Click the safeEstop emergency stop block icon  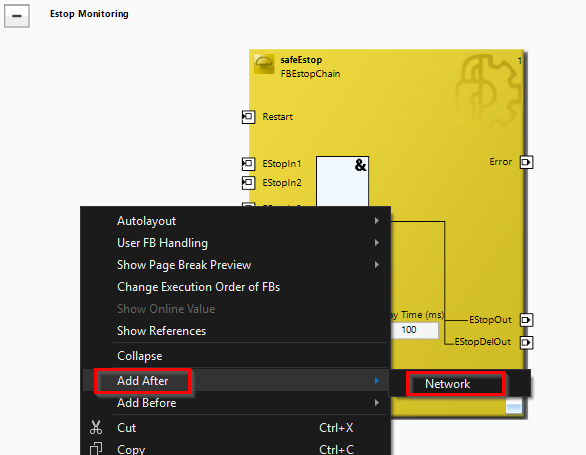pyautogui.click(x=264, y=64)
